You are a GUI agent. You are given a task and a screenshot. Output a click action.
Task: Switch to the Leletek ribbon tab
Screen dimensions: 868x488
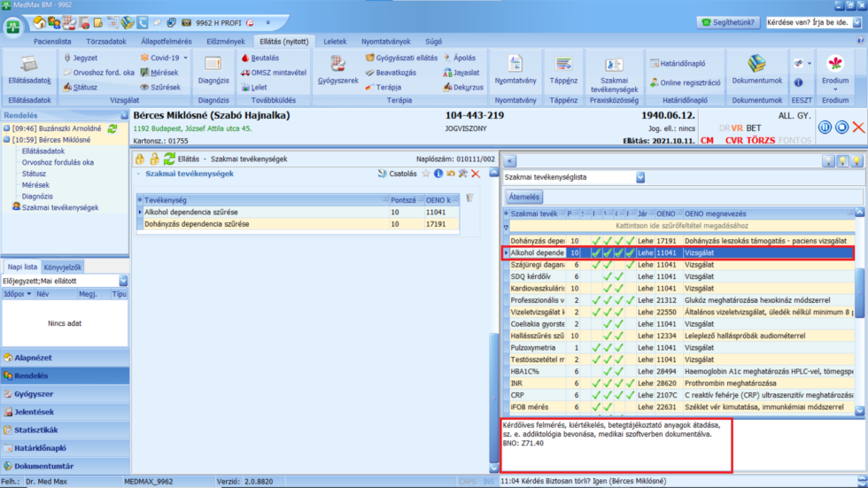pyautogui.click(x=335, y=41)
